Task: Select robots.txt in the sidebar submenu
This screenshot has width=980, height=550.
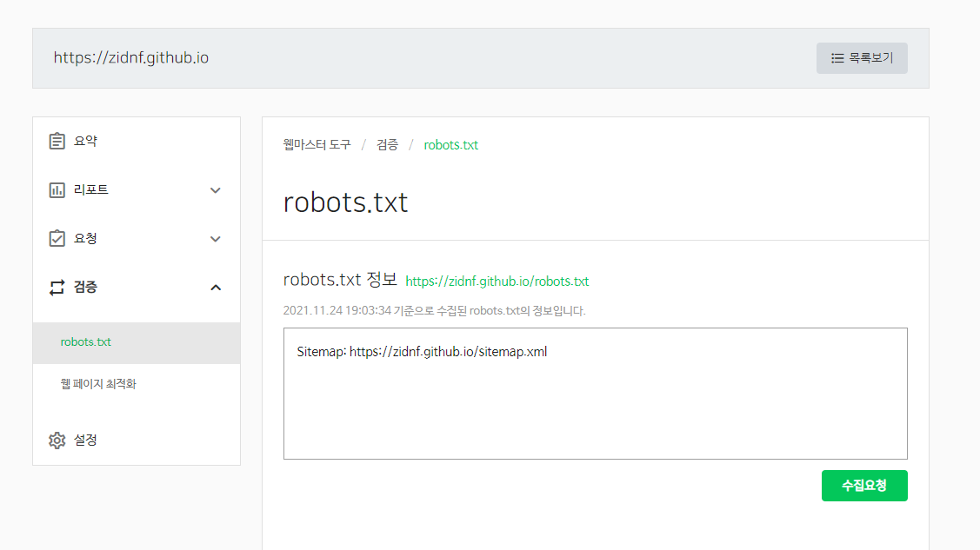Action: point(86,342)
